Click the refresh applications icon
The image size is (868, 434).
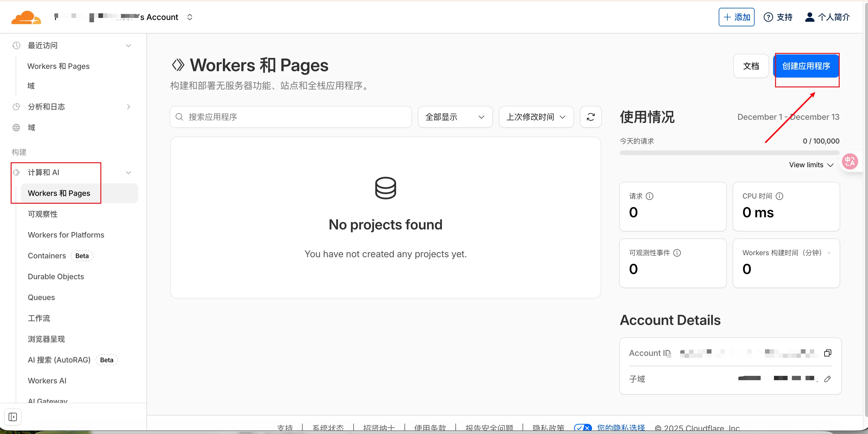(590, 117)
